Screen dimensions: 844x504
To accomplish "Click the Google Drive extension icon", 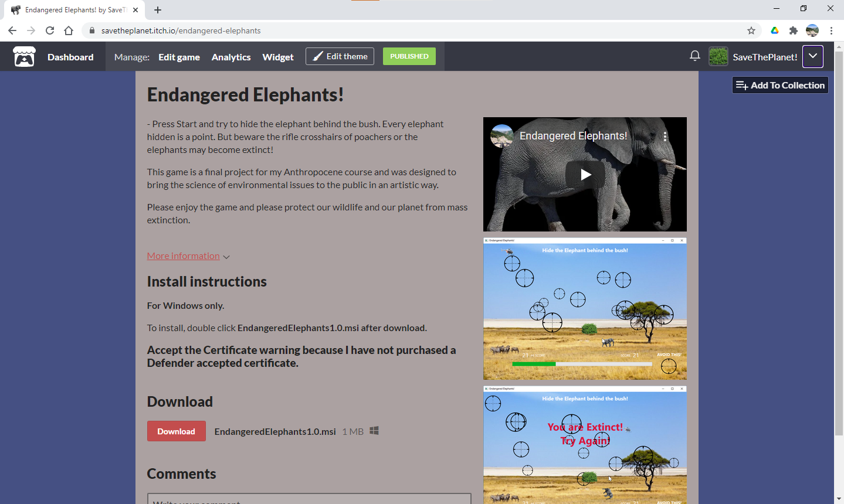I will pyautogui.click(x=774, y=30).
